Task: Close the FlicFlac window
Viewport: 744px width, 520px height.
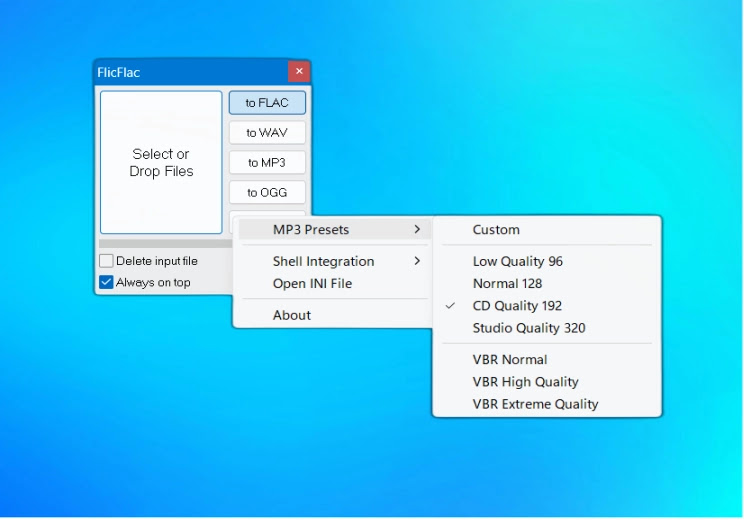Action: [x=299, y=71]
